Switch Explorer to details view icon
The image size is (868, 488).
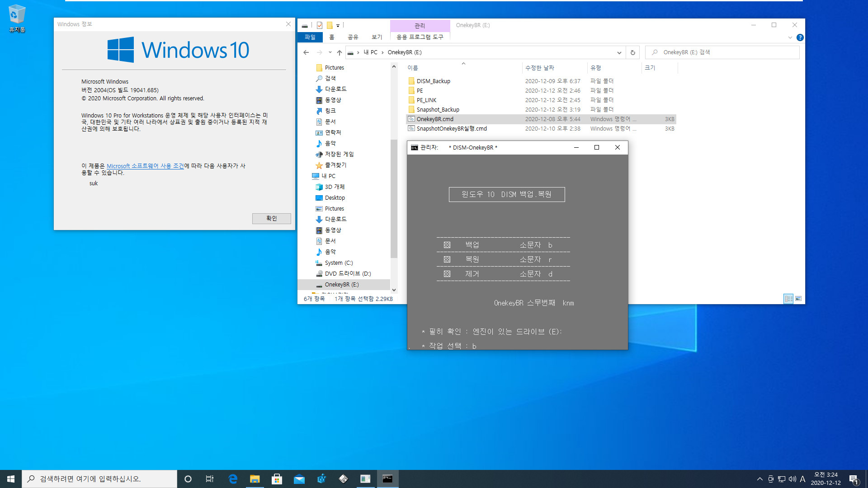(788, 299)
